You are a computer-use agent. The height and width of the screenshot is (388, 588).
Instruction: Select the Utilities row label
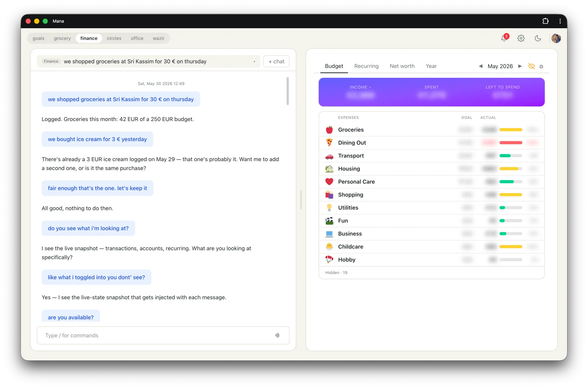[x=348, y=207]
